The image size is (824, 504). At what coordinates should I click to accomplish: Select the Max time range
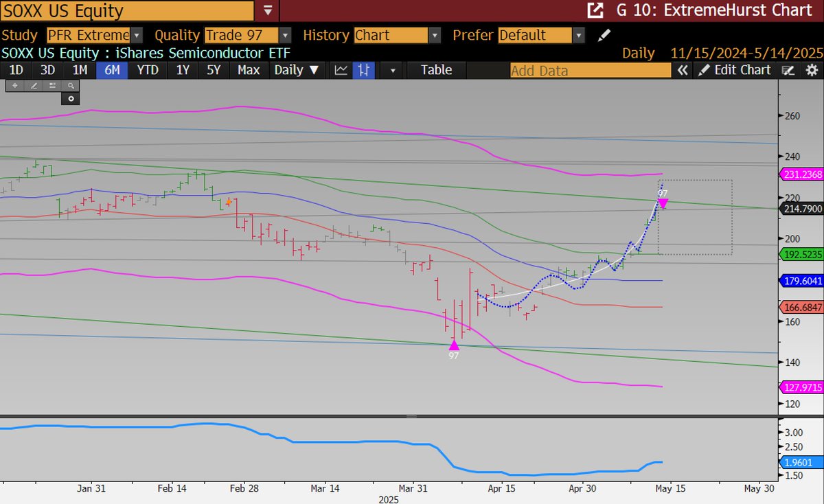[x=249, y=69]
